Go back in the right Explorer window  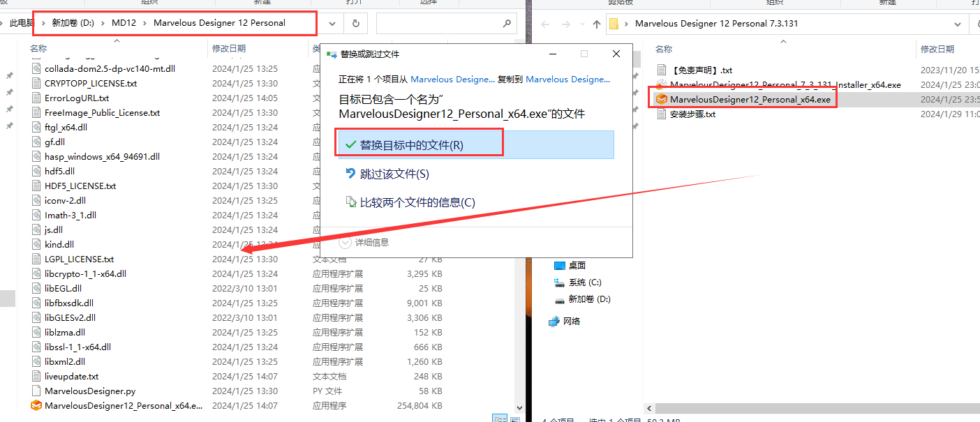click(x=546, y=24)
